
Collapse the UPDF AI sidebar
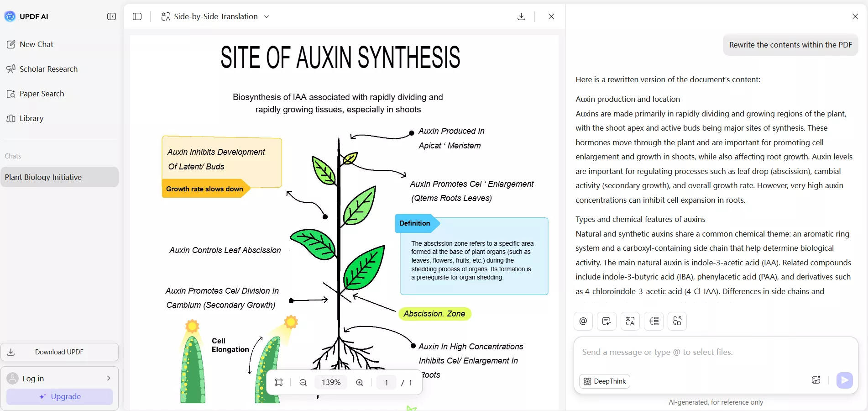pyautogui.click(x=111, y=16)
